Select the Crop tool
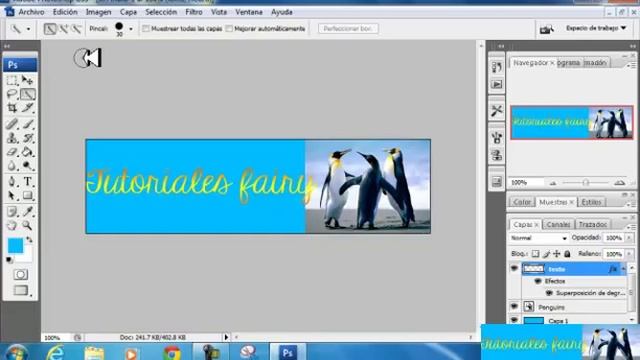The image size is (640, 360). pos(12,108)
